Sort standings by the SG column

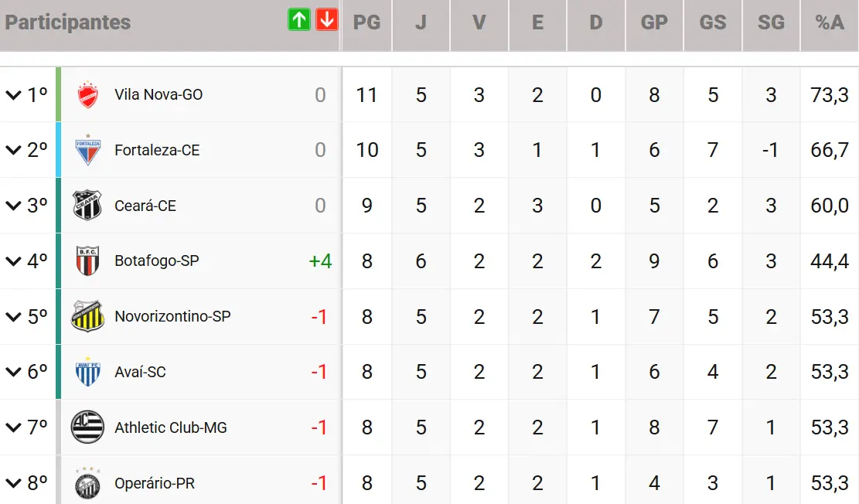[771, 22]
